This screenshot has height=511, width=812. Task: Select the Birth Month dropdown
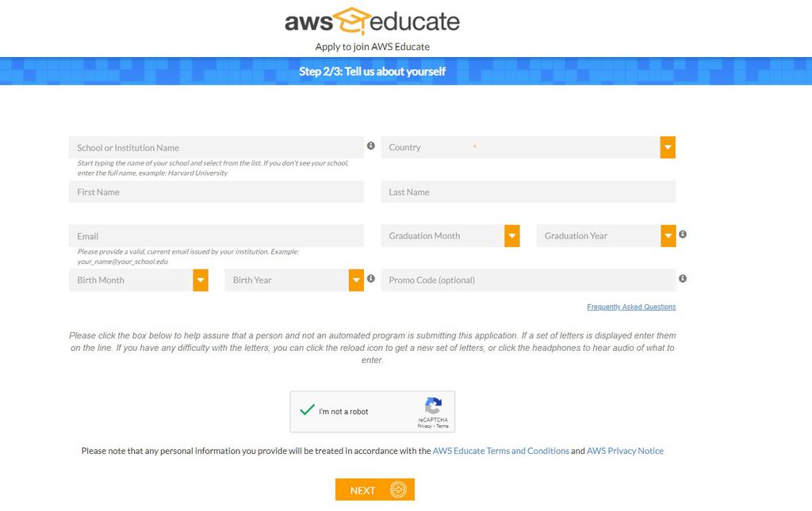click(x=138, y=280)
